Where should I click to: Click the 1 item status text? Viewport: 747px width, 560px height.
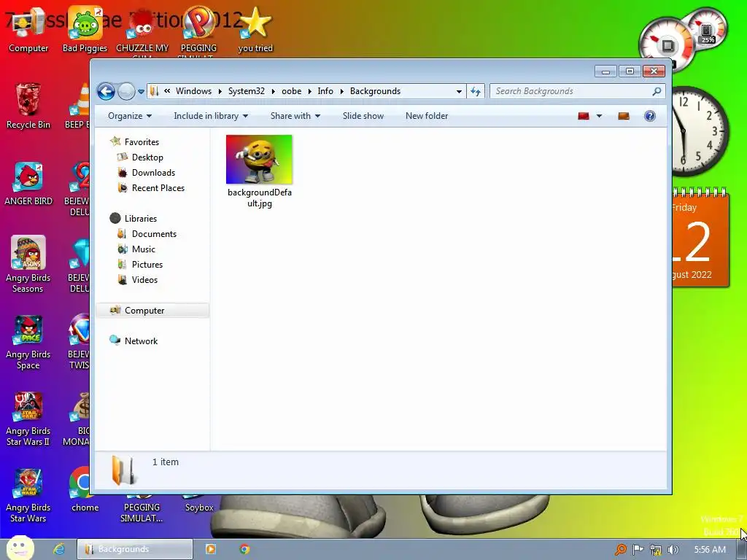click(166, 462)
